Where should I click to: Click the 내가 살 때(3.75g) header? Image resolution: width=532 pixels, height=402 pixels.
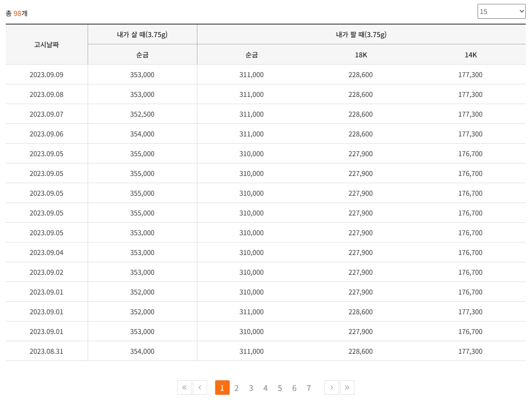pos(142,34)
